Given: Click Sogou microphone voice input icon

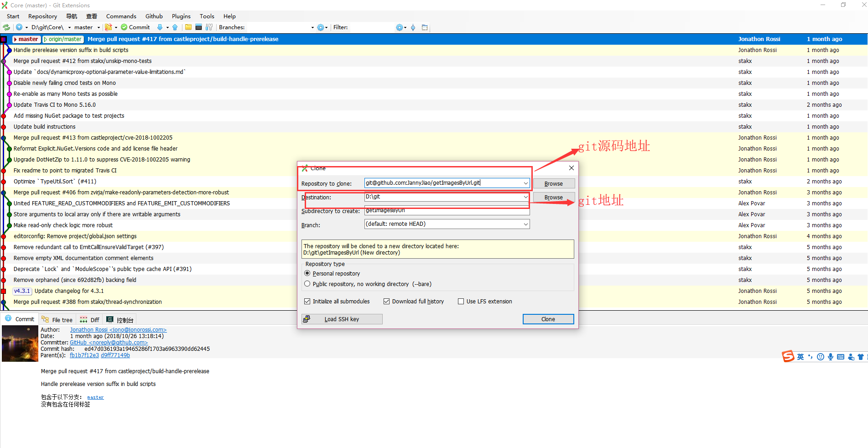Looking at the screenshot, I should pos(831,357).
